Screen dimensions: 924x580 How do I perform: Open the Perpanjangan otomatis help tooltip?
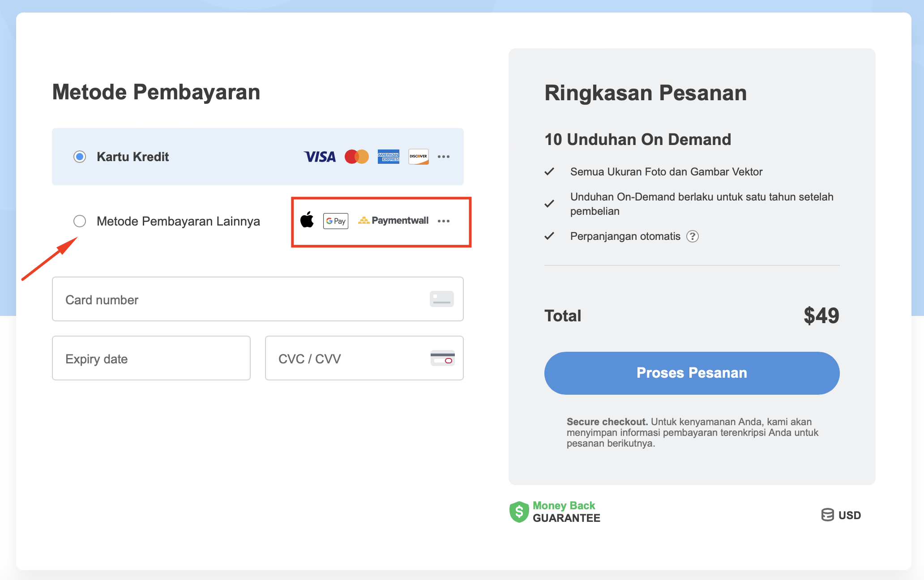pyautogui.click(x=693, y=236)
